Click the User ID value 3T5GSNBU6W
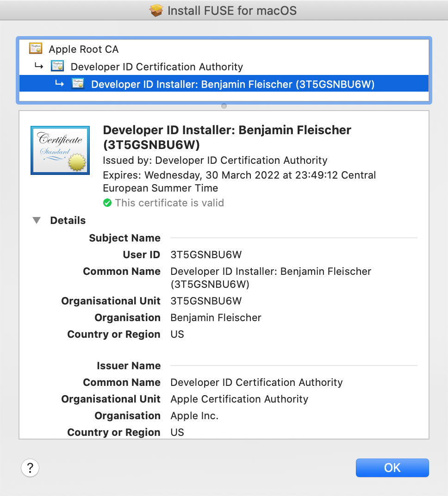This screenshot has height=496, width=448. [206, 254]
